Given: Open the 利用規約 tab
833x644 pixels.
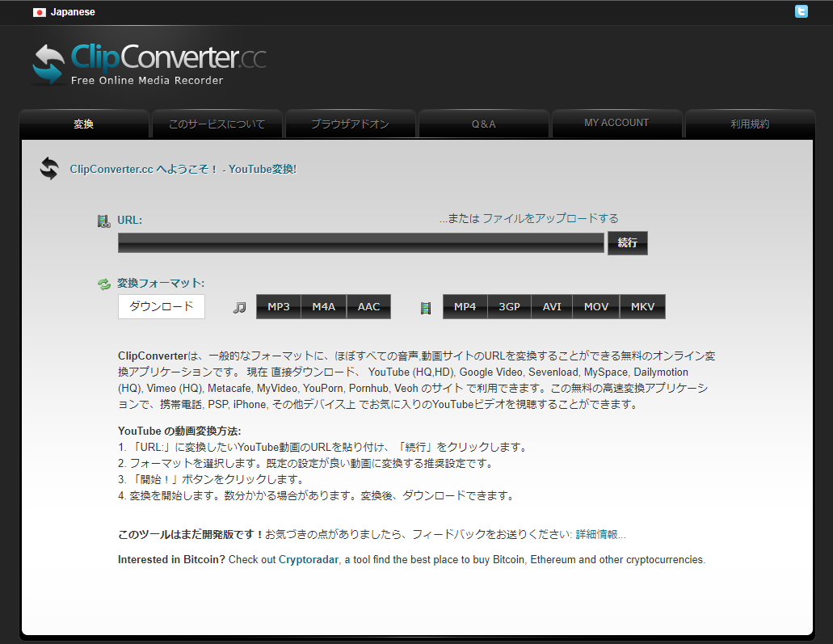Looking at the screenshot, I should click(x=750, y=124).
